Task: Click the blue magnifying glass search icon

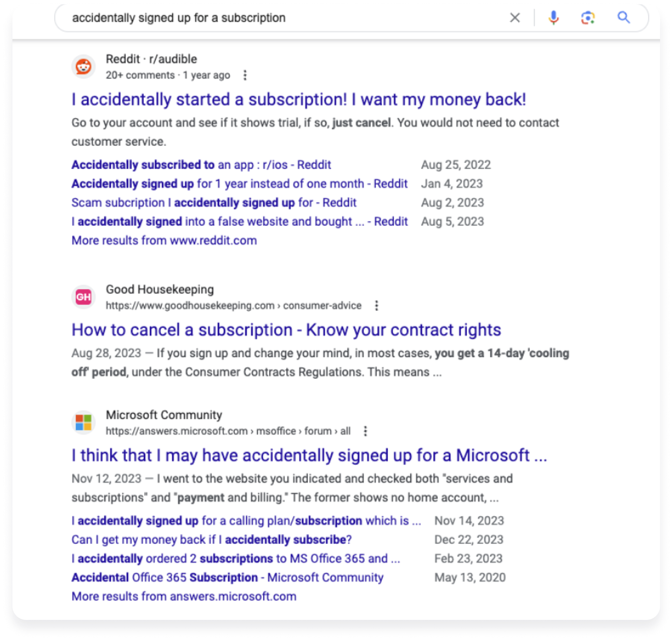Action: 624,17
